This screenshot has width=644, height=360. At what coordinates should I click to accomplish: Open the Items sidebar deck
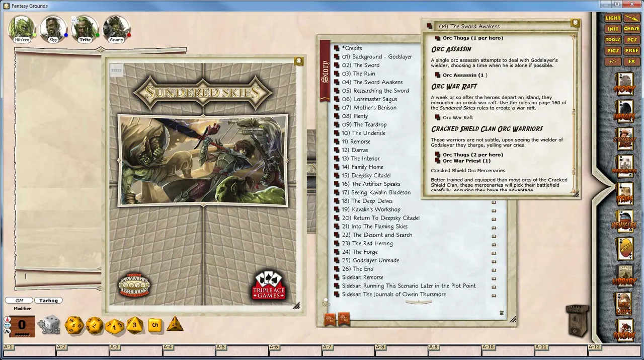pyautogui.click(x=624, y=194)
